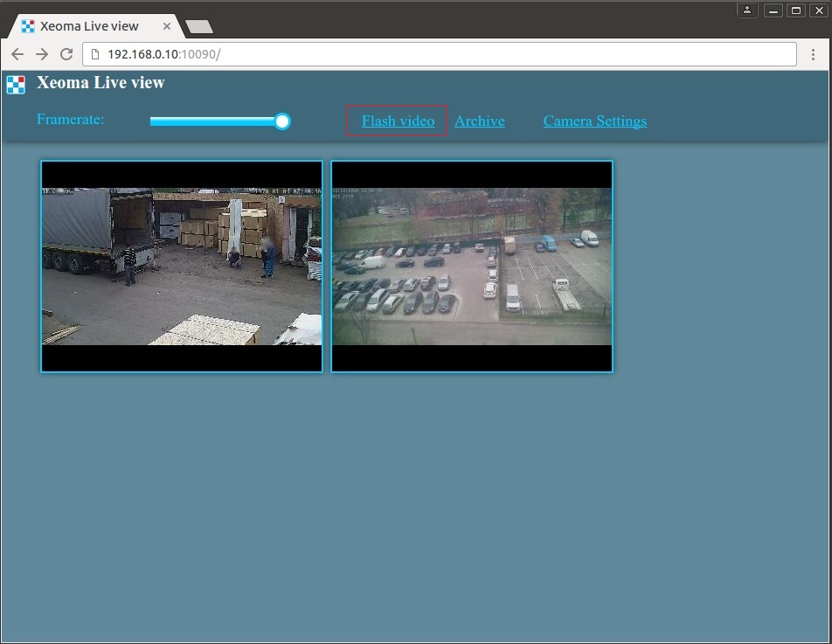Click the page info icon in address bar
The width and height of the screenshot is (832, 644).
point(95,54)
